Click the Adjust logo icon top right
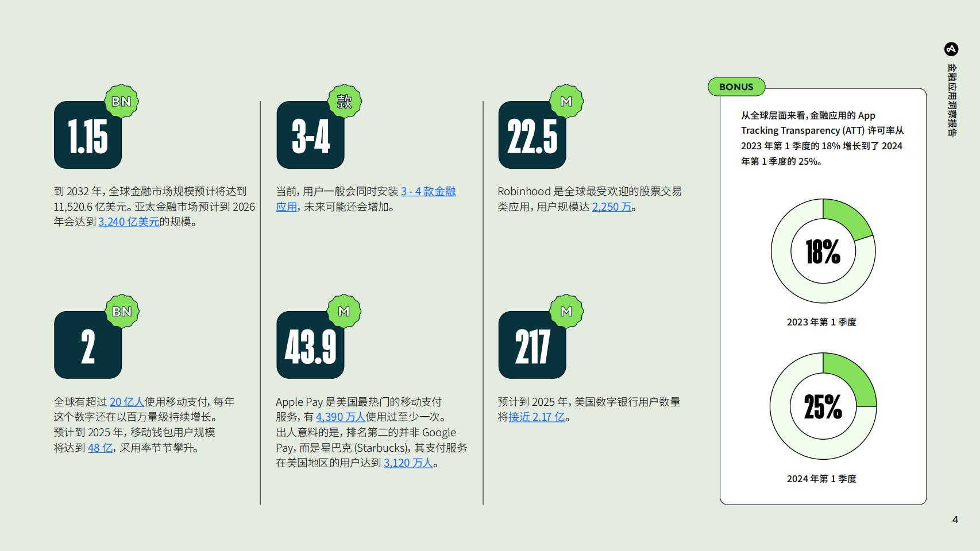This screenshot has width=980, height=551. [951, 49]
